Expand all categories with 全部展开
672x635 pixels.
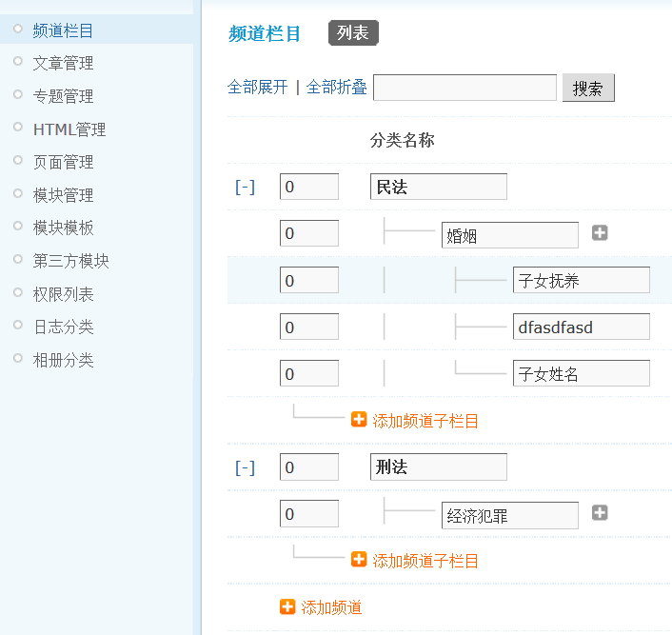(x=257, y=88)
